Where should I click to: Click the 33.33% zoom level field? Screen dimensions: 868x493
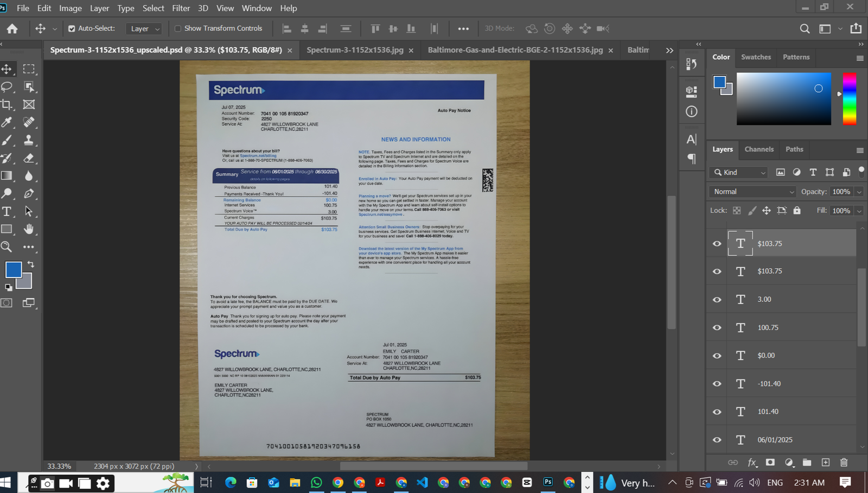(x=59, y=466)
